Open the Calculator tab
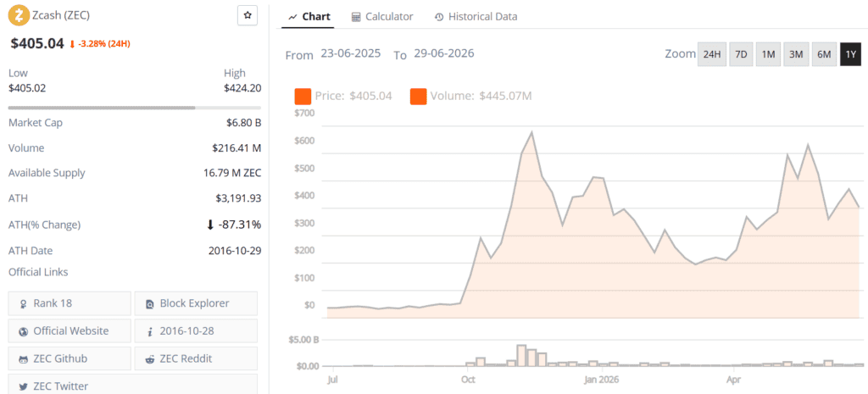The width and height of the screenshot is (868, 394). (x=382, y=17)
